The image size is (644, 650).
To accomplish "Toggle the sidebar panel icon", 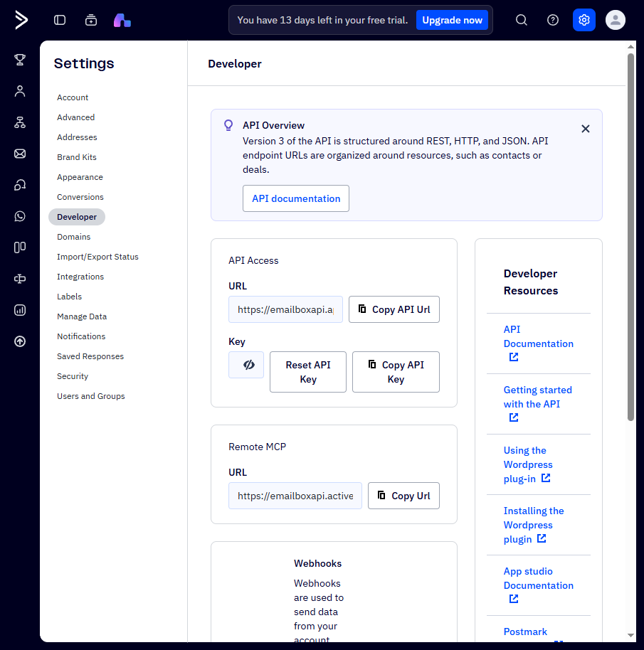I will [60, 20].
